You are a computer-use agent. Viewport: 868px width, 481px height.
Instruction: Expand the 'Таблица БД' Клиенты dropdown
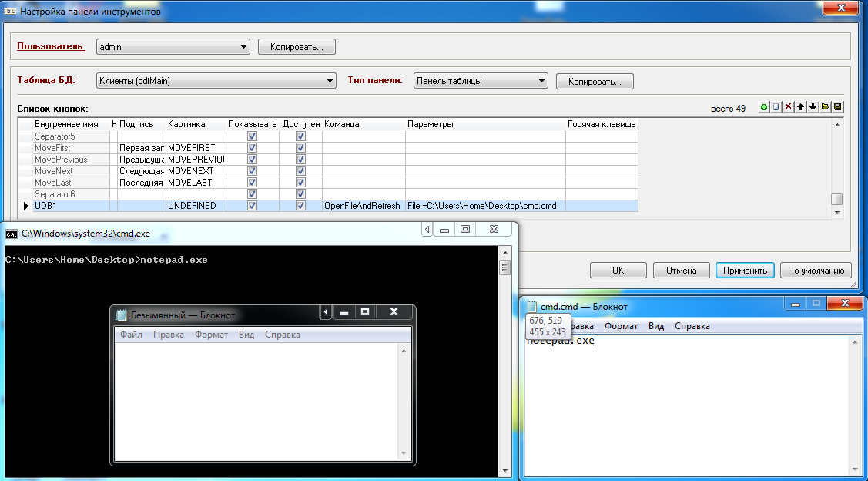click(330, 80)
